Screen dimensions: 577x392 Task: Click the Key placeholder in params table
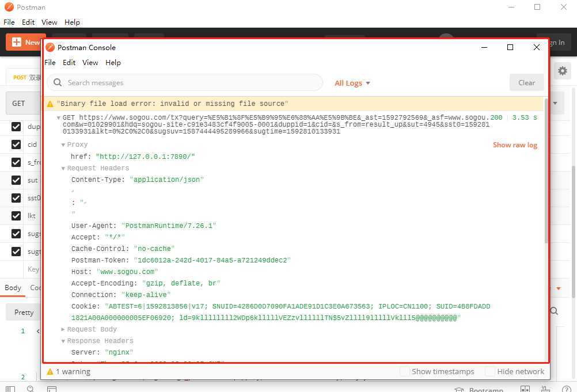[x=33, y=269]
